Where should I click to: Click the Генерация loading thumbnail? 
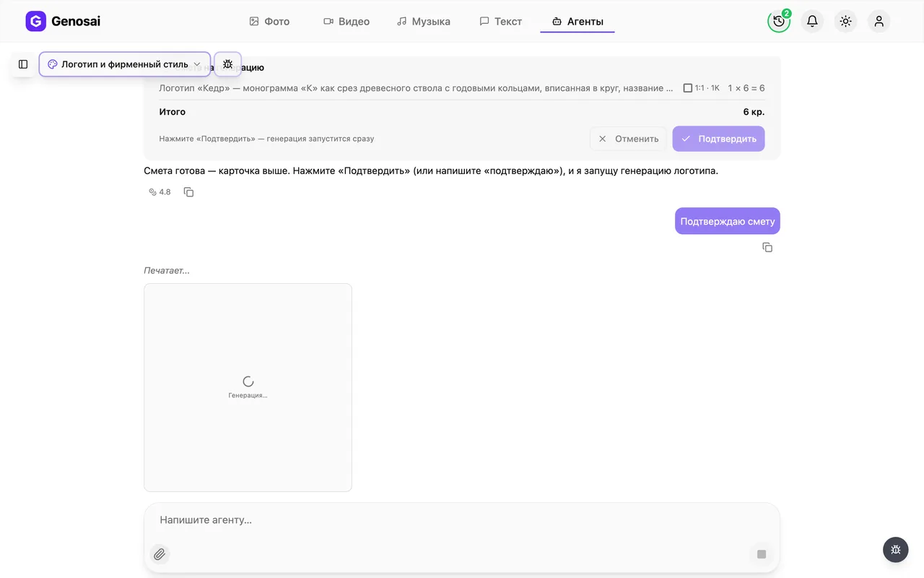tap(248, 387)
